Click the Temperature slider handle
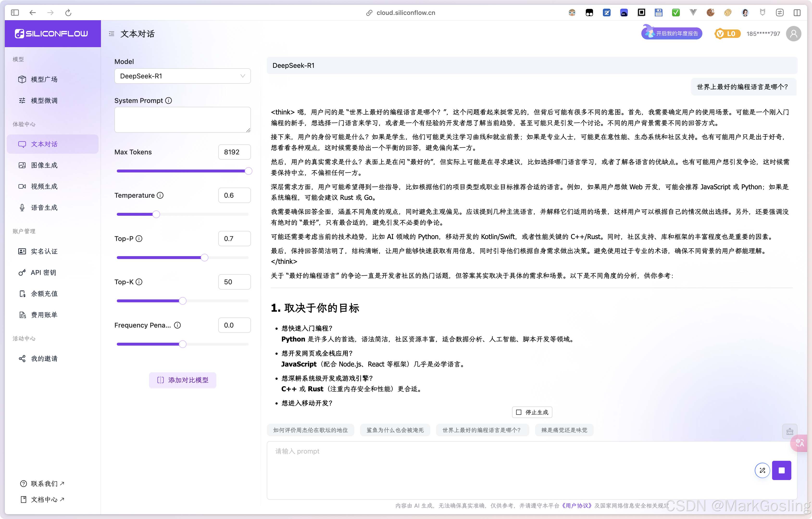Viewport: 812px width, 519px height. click(156, 214)
